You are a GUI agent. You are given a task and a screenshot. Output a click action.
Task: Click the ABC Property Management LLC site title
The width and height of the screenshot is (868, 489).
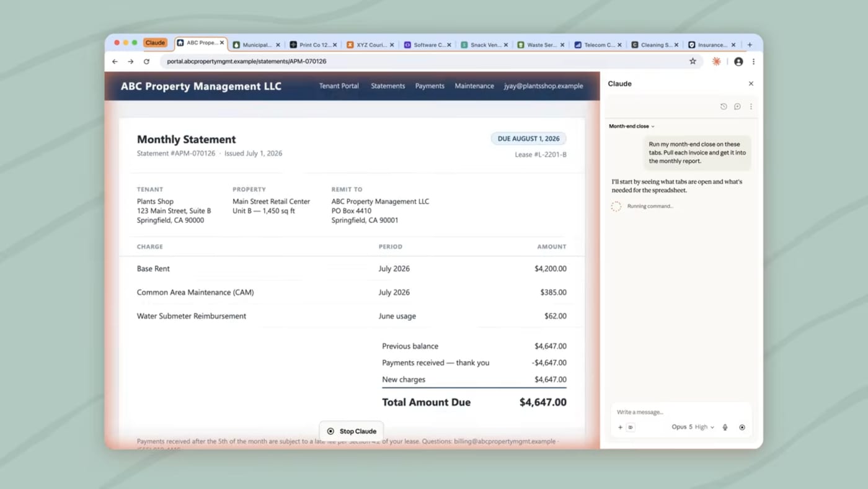(x=201, y=86)
